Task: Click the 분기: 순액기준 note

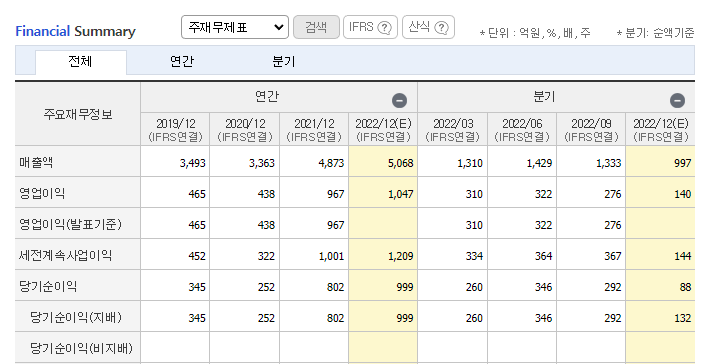Action: (x=656, y=33)
